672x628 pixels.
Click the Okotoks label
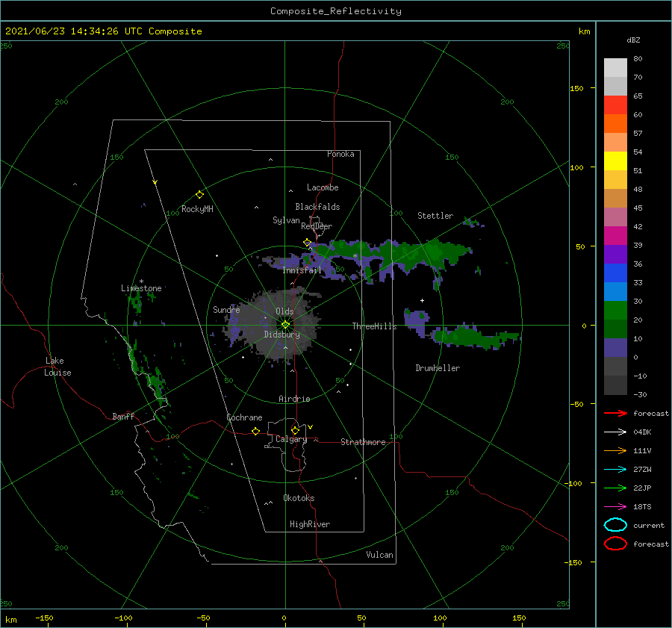[299, 498]
